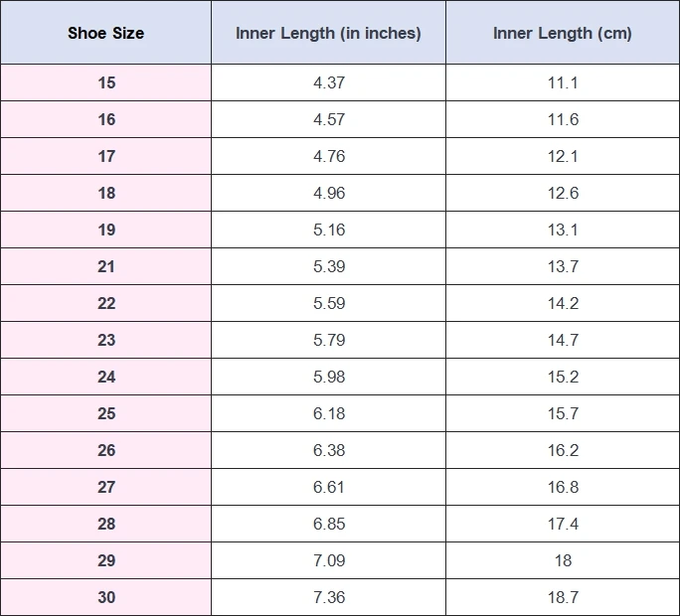Click the Inner Length (cm) header
This screenshot has height=616, width=680.
pyautogui.click(x=563, y=33)
